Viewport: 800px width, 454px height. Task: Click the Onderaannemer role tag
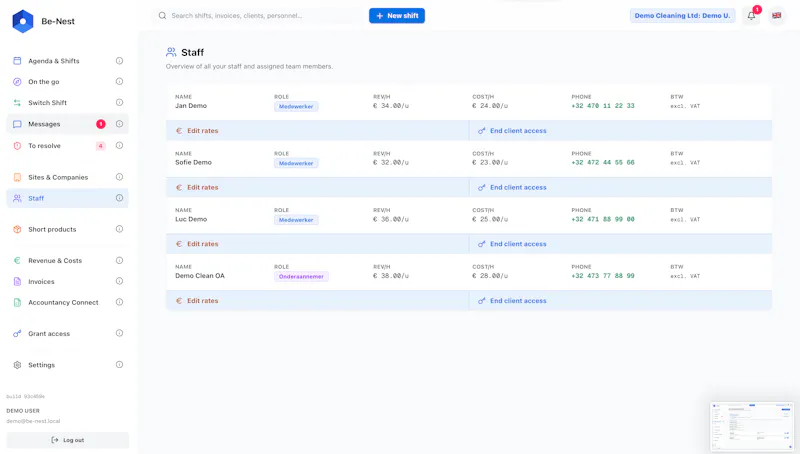tap(301, 276)
